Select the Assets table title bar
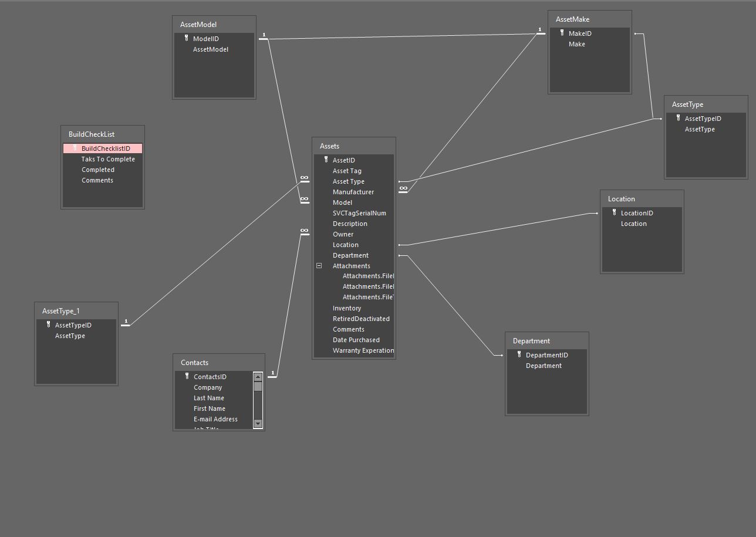This screenshot has height=537, width=756. point(354,146)
